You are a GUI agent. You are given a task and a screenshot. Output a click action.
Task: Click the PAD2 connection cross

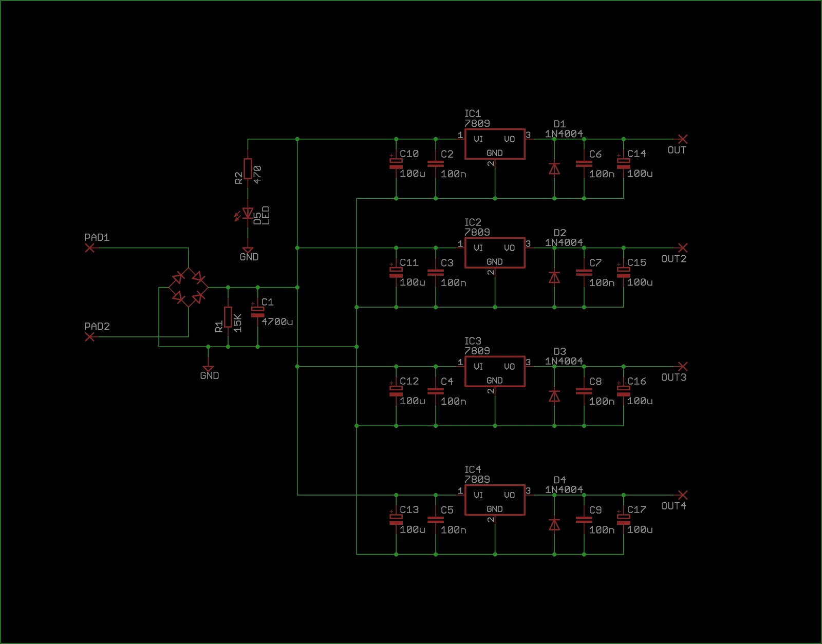pyautogui.click(x=89, y=337)
